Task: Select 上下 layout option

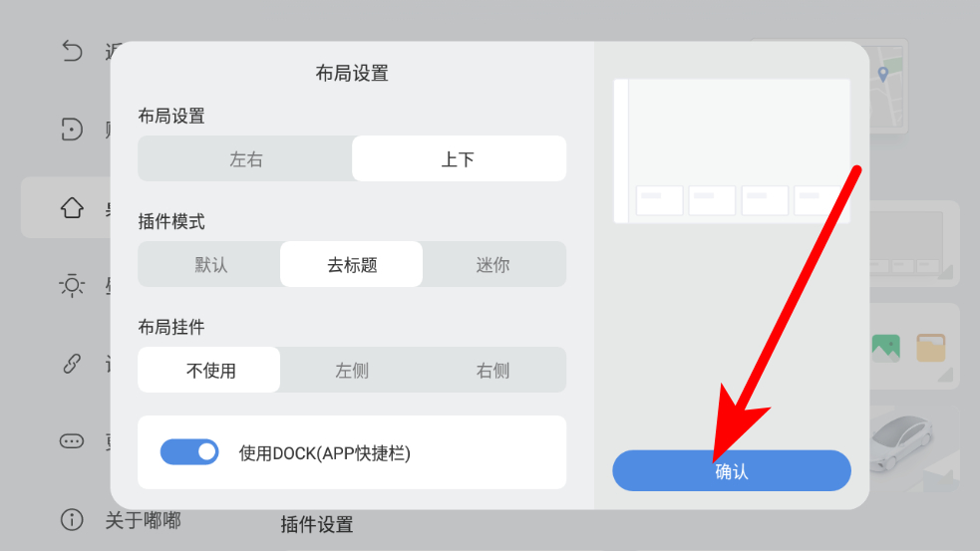Action: click(459, 158)
